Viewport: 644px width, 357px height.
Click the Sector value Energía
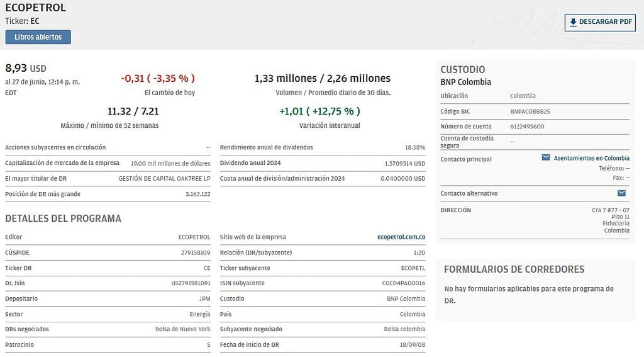[200, 314]
